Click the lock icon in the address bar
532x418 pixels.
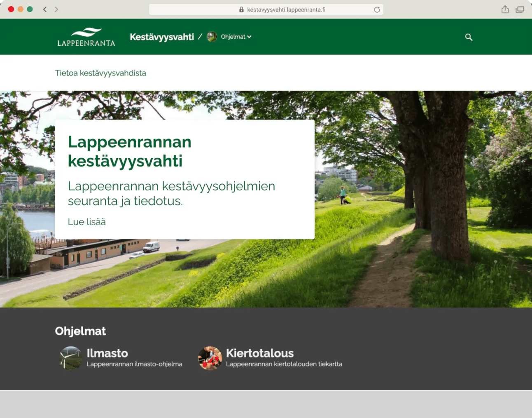point(241,9)
